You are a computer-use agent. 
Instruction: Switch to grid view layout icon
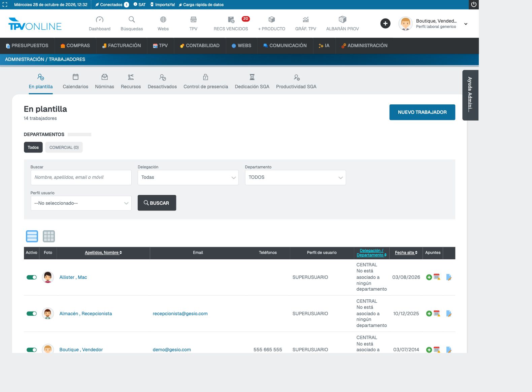pyautogui.click(x=49, y=236)
